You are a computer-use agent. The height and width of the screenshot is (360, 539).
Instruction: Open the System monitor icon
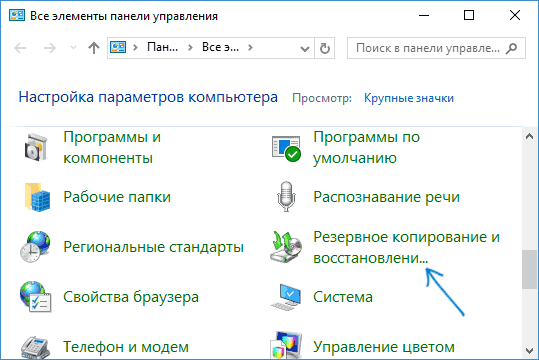click(286, 297)
